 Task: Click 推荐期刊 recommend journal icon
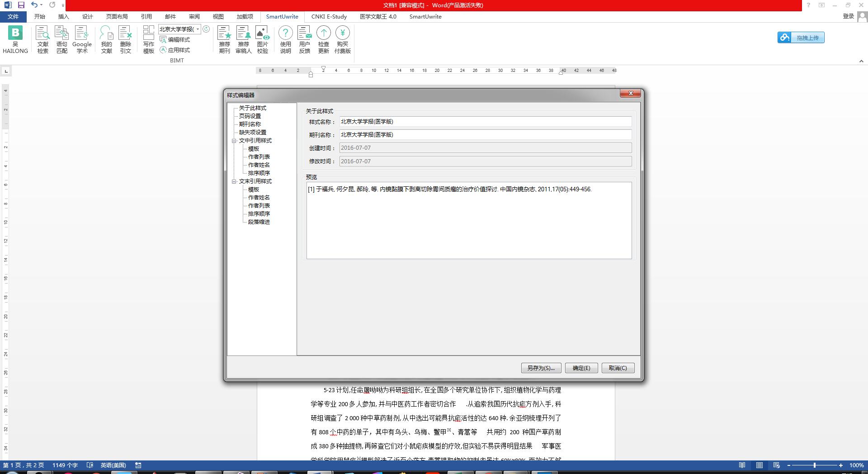pos(225,40)
